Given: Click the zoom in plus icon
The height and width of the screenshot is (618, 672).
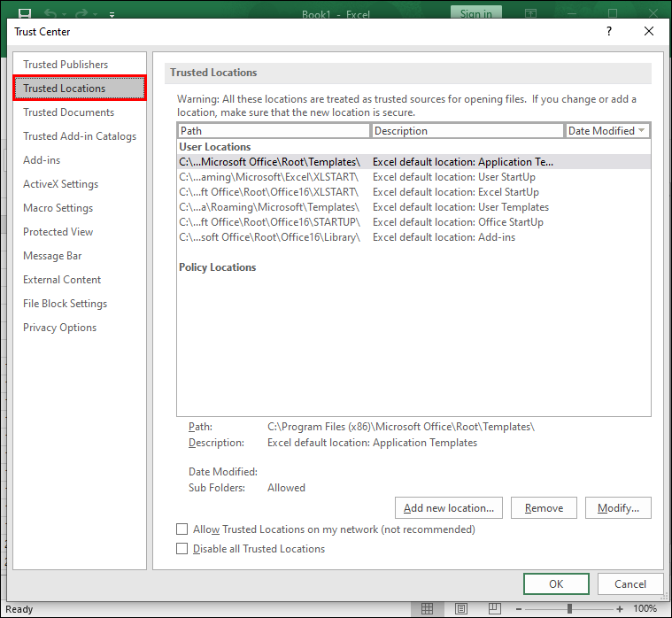Looking at the screenshot, I should tap(620, 609).
